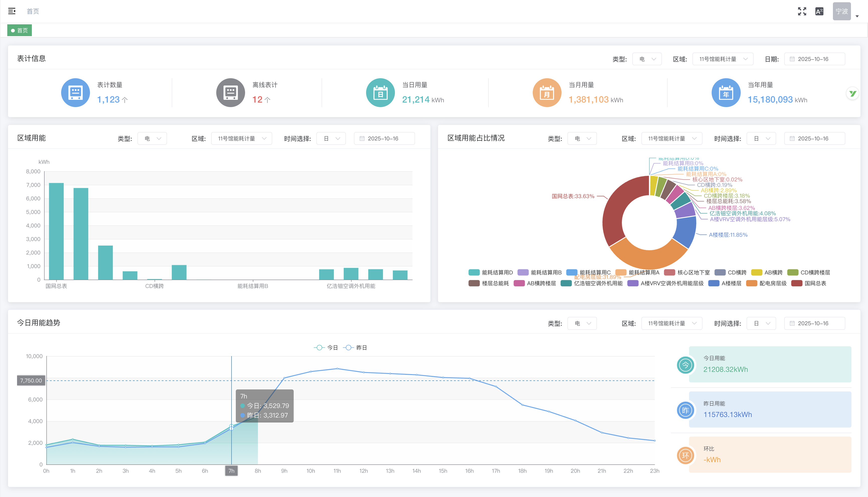Screen dimensions: 868x497
Task: Toggle 昨日 series in trend legend
Action: pos(355,348)
